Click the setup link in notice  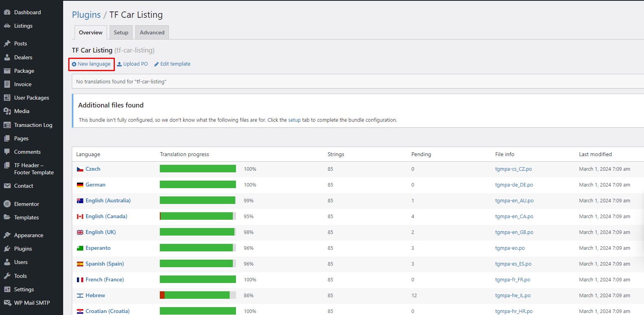pyautogui.click(x=294, y=120)
